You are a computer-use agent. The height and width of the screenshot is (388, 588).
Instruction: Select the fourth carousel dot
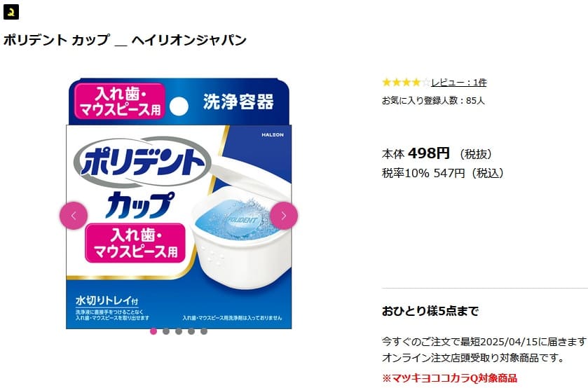click(191, 331)
